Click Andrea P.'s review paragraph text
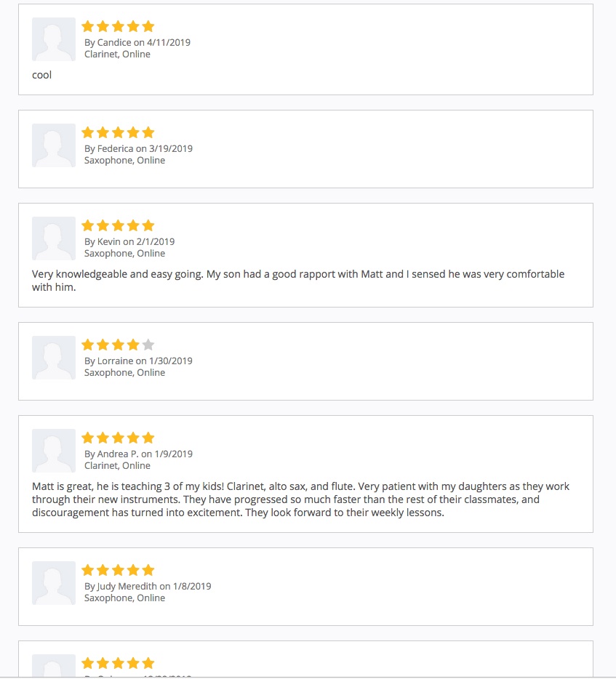616x679 pixels. coord(300,499)
